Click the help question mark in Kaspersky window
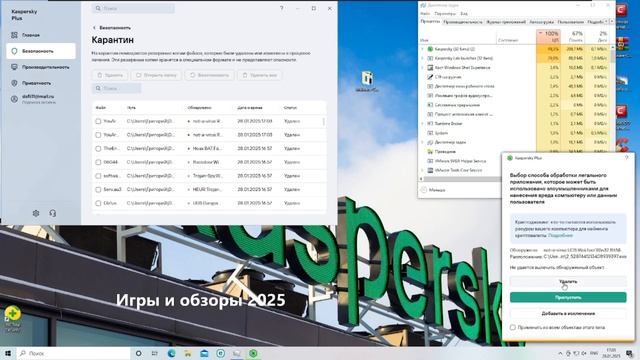 [282, 8]
